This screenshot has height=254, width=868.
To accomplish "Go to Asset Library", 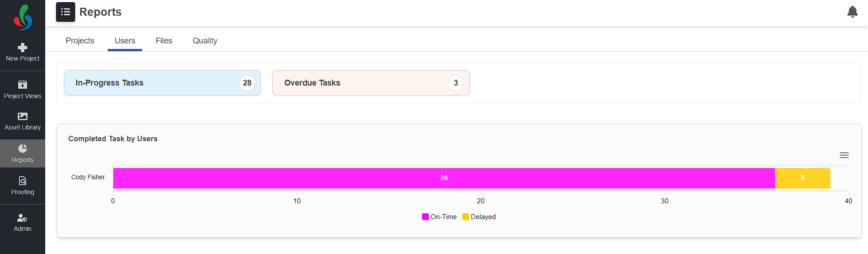I will 23,121.
